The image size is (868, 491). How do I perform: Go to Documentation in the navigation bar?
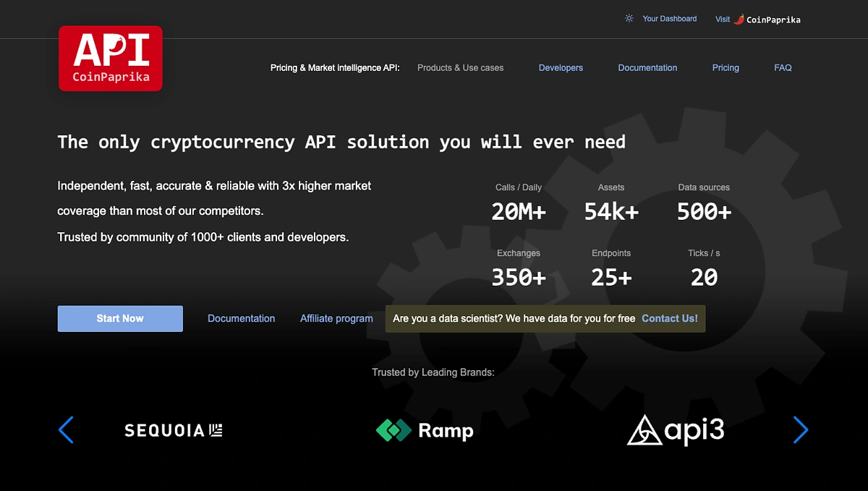coord(647,68)
